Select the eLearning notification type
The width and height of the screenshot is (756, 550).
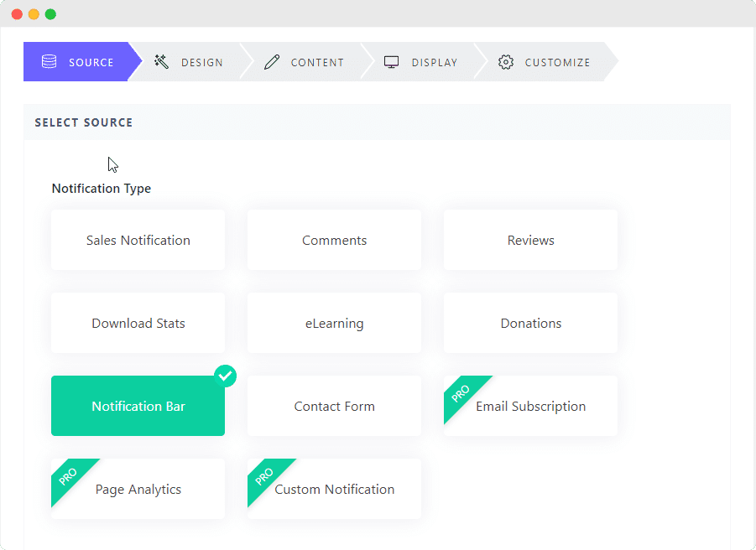pyautogui.click(x=334, y=323)
